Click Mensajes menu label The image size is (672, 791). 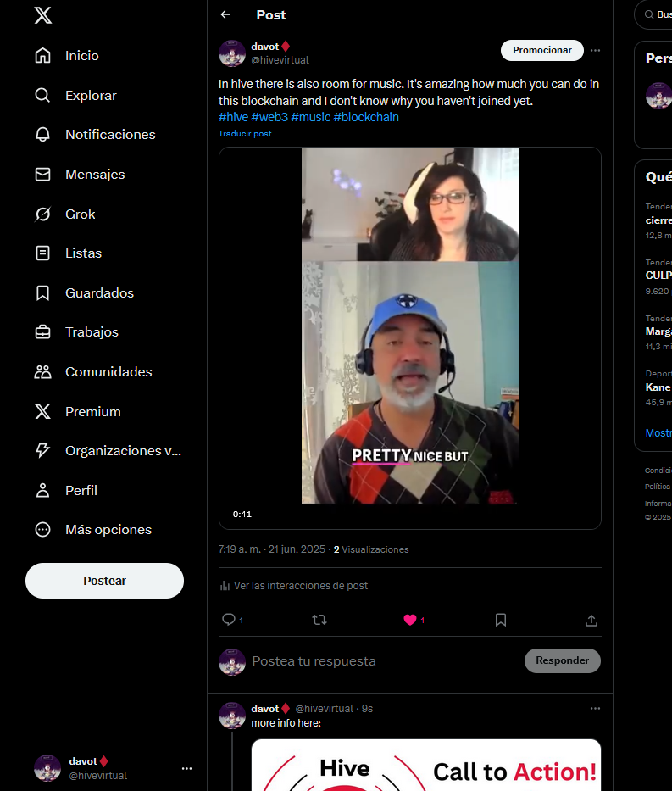(95, 174)
